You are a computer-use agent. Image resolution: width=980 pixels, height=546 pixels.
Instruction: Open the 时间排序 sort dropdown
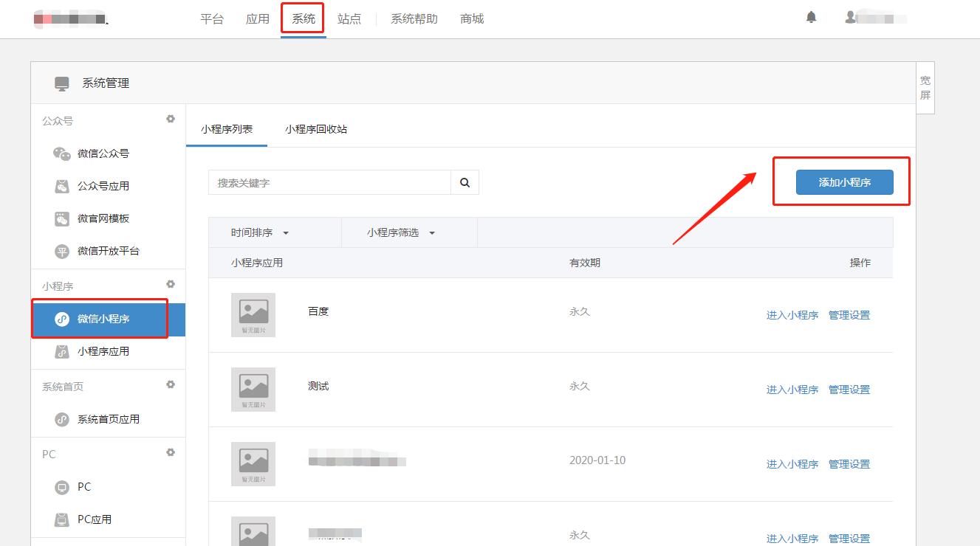tap(258, 232)
